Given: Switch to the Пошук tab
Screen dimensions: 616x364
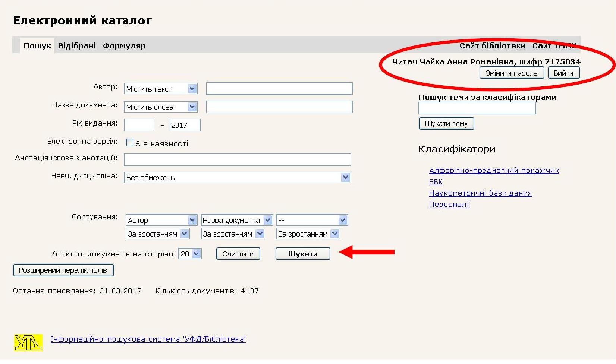Looking at the screenshot, I should tap(37, 46).
